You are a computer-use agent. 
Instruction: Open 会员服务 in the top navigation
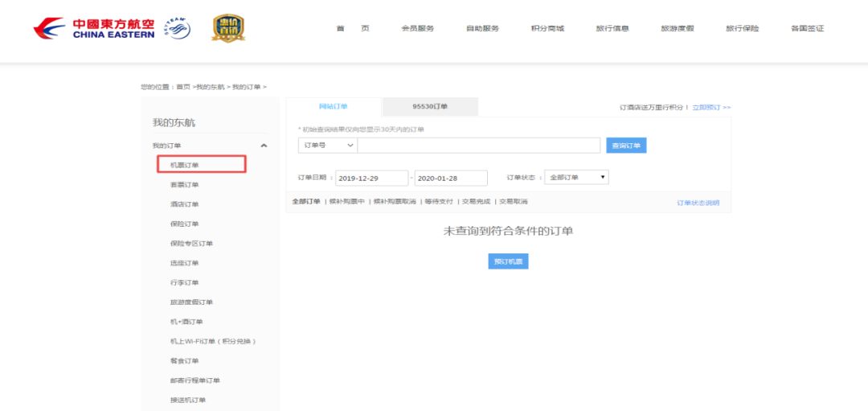417,29
